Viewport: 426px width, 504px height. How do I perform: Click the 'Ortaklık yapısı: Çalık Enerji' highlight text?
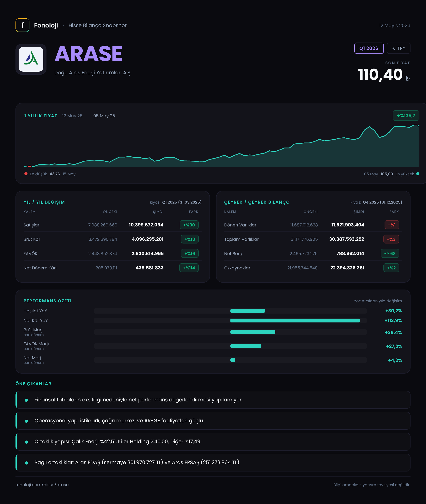click(118, 441)
